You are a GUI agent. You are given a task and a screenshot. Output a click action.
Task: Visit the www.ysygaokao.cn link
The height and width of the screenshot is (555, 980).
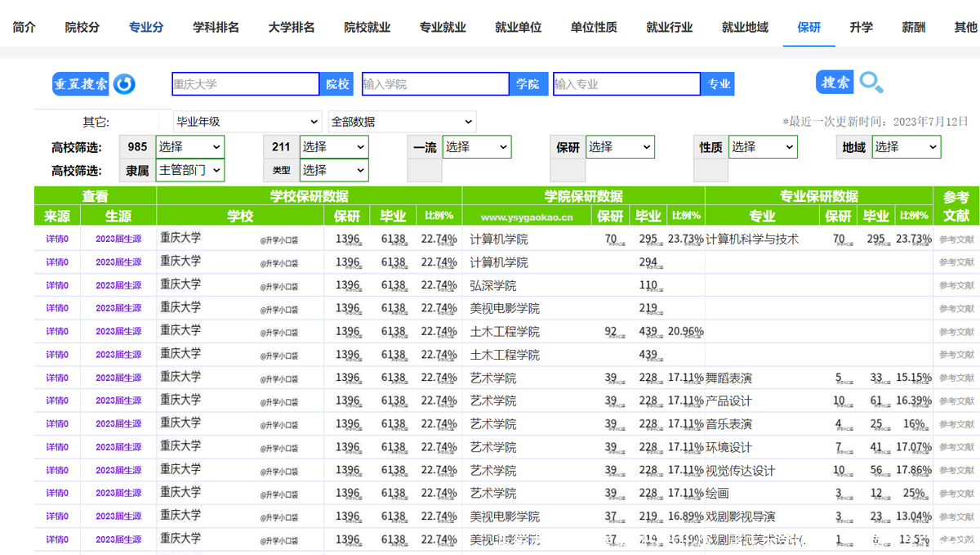point(528,216)
